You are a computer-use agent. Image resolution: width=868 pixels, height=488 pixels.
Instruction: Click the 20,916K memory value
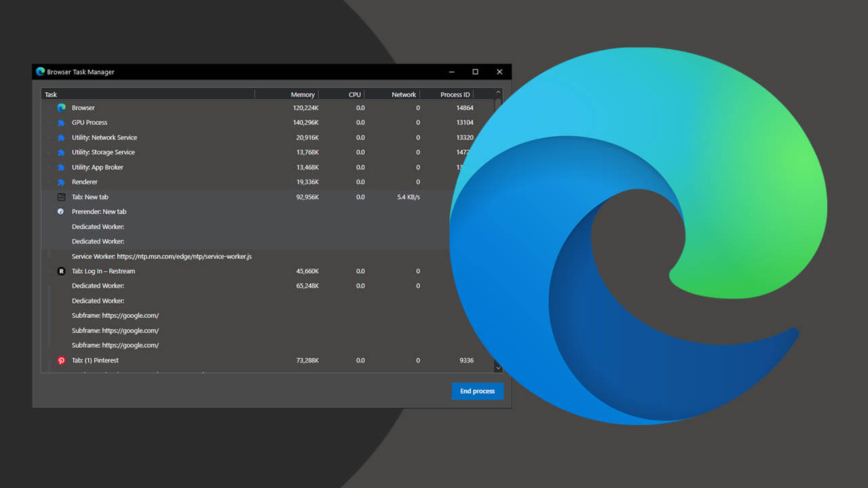[308, 138]
